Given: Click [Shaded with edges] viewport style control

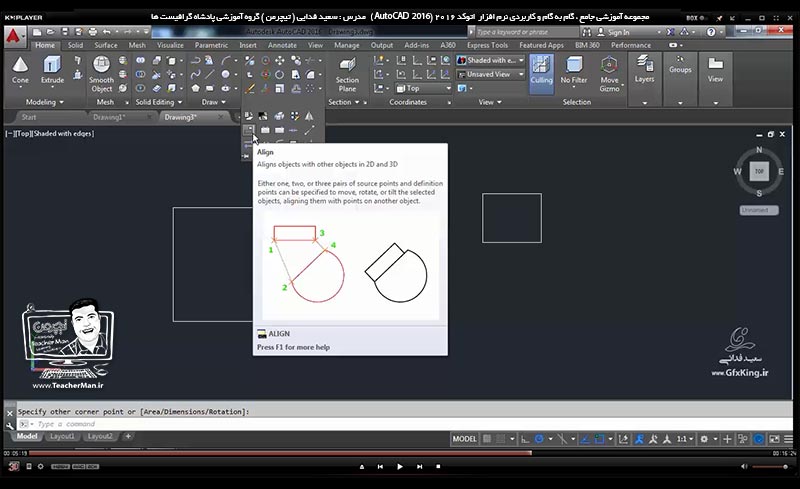Looking at the screenshot, I should [63, 134].
